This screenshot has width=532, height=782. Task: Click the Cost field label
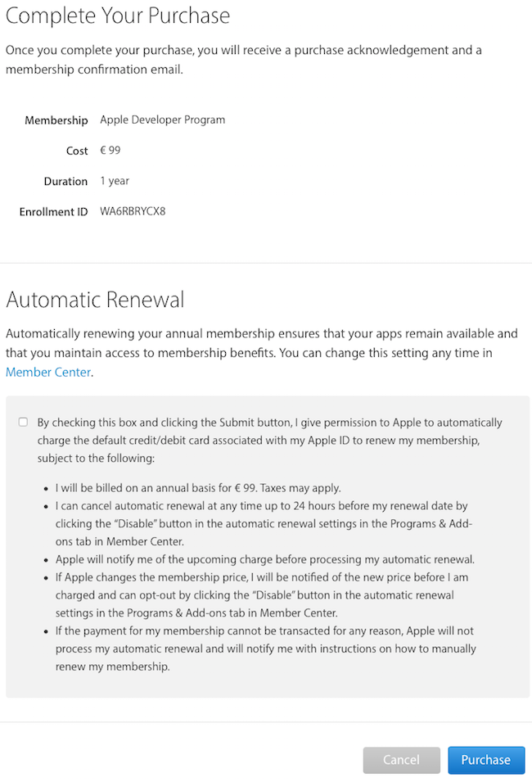click(77, 151)
